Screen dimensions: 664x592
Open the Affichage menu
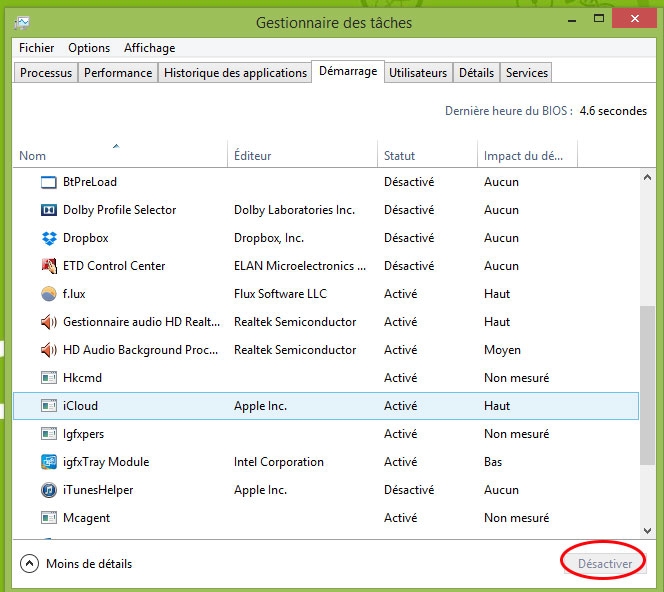click(149, 48)
